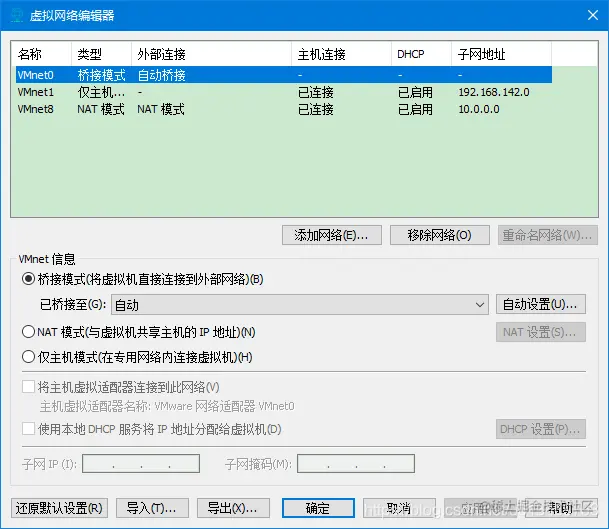The image size is (609, 529).
Task: Click the 移除网络(O) button
Action: tap(440, 235)
